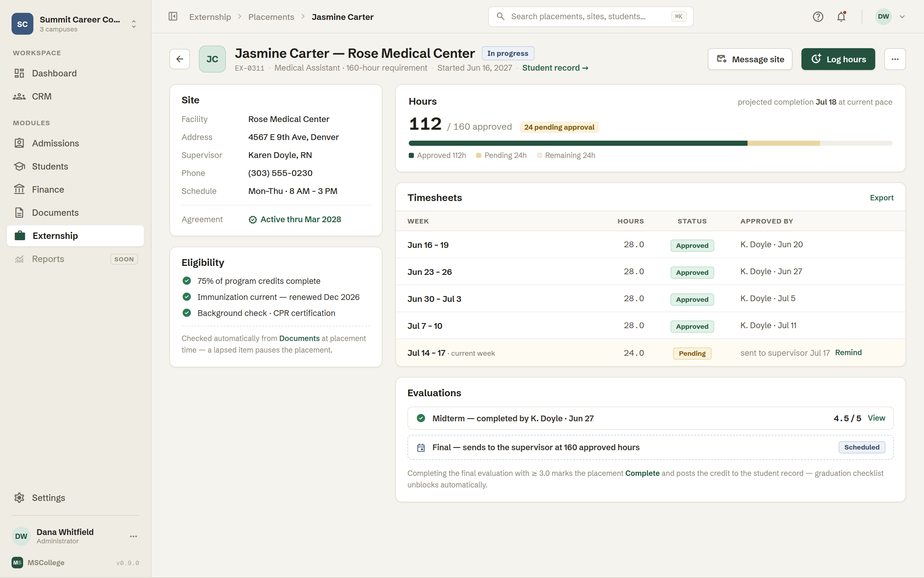Image resolution: width=924 pixels, height=578 pixels.
Task: Expand the account menu chevron beside DW
Action: 902,16
